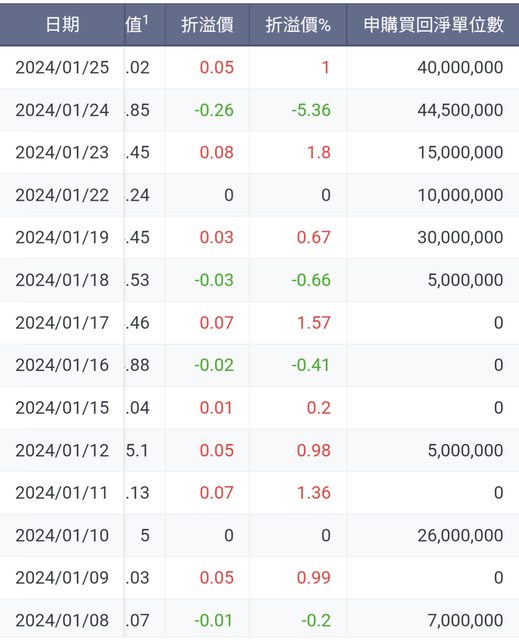Click the 2024/01/09 date cell
This screenshot has width=519, height=640.
click(x=62, y=578)
